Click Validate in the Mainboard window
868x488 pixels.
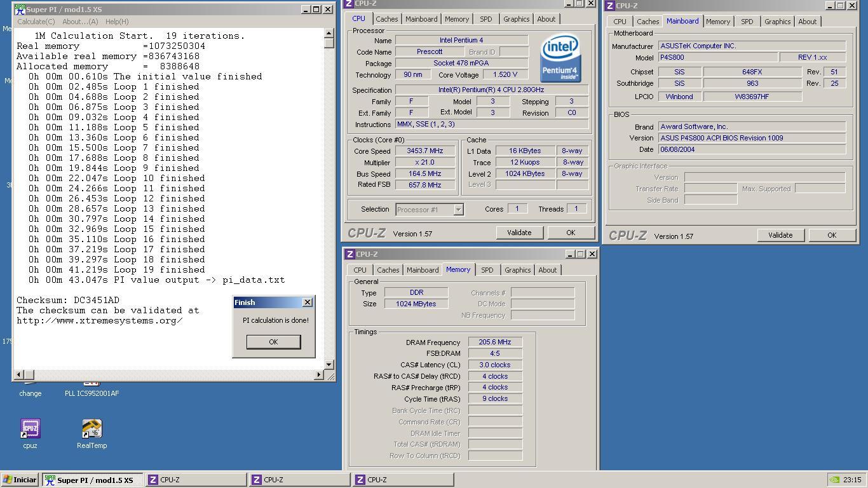click(780, 235)
